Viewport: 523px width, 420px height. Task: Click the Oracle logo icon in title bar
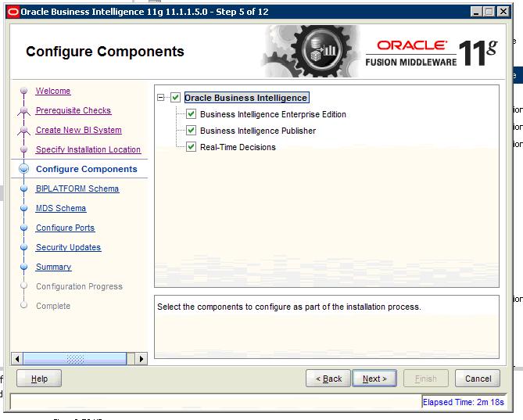pos(13,12)
